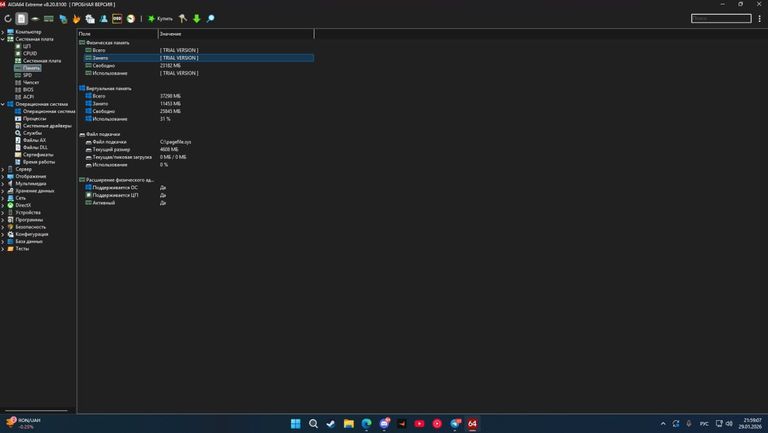Screen dimensions: 768x433
Task: Open Microsoft Edge from taskbar
Action: (366, 424)
